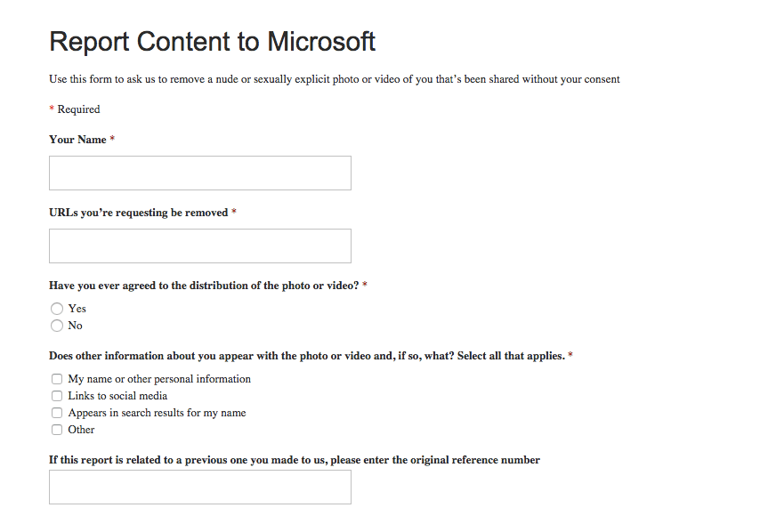
Task: Click the 'URLs you're requesting be removed' label
Action: (x=138, y=213)
